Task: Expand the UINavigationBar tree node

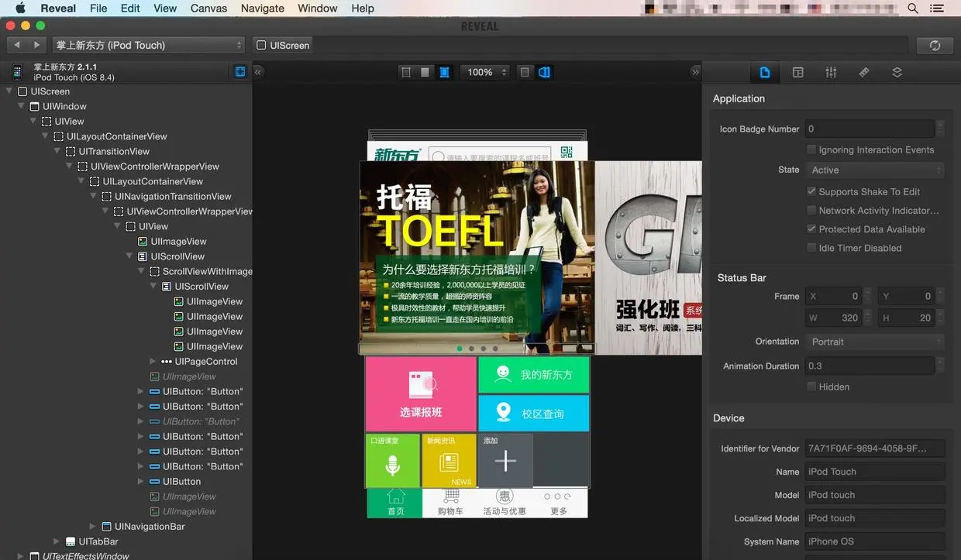Action: (x=92, y=527)
